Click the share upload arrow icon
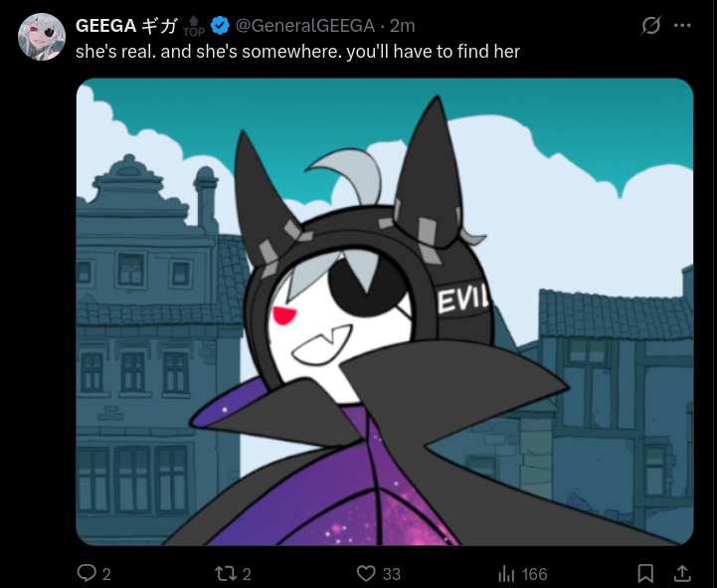This screenshot has width=717, height=588. [x=682, y=573]
